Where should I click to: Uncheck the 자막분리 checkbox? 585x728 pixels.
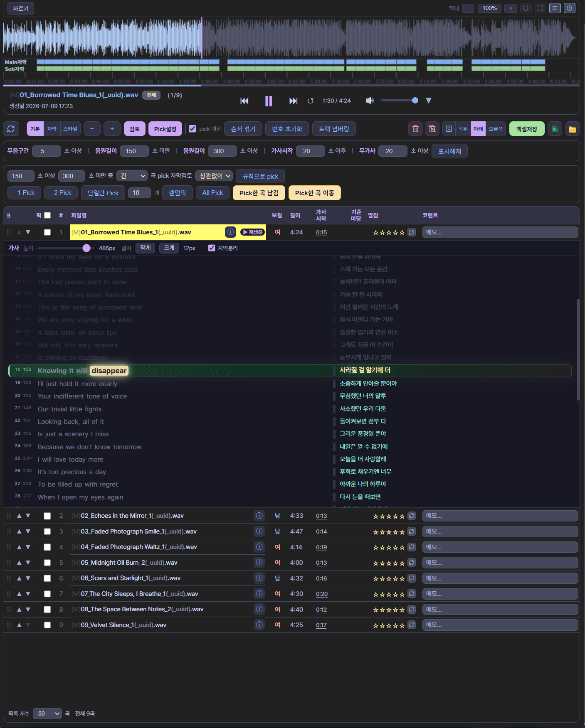pos(212,248)
